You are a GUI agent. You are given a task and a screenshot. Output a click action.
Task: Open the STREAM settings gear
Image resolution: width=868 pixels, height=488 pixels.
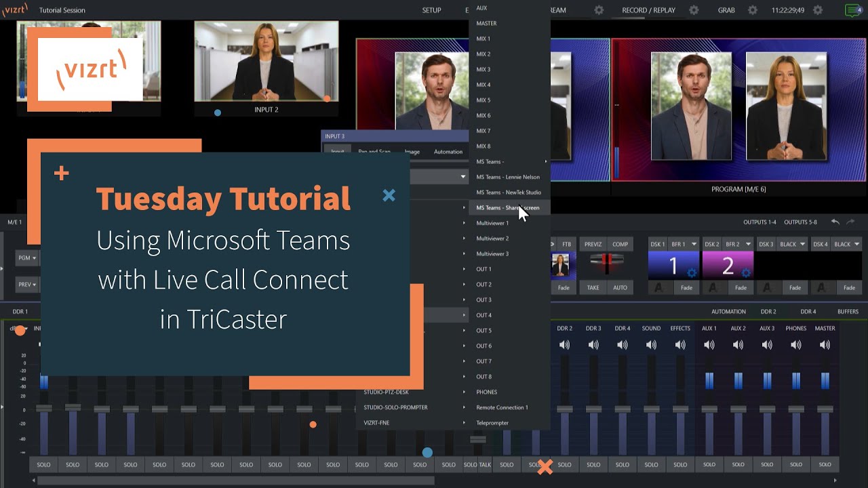coord(599,10)
